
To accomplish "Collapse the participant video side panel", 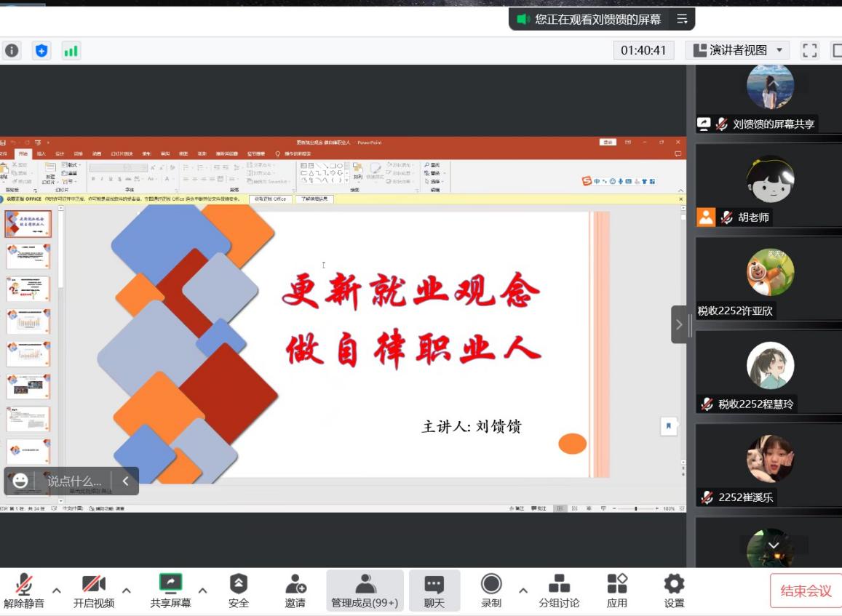I will tap(680, 324).
